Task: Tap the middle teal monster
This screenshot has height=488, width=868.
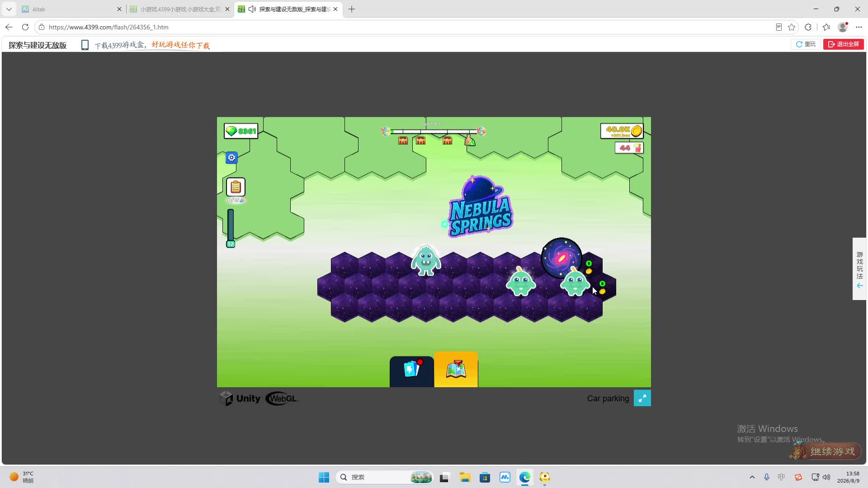Action: pos(521,281)
